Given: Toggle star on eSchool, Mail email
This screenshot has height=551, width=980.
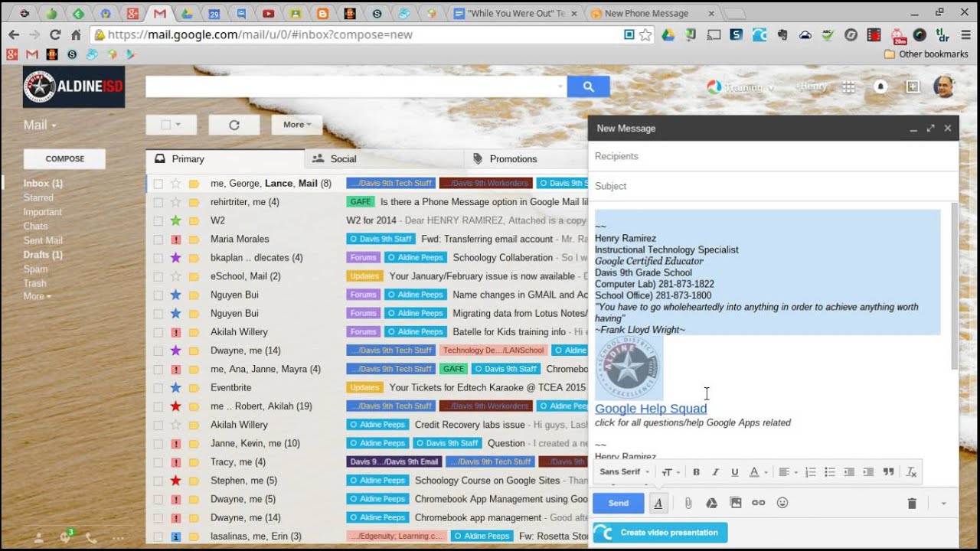Looking at the screenshot, I should coord(175,276).
